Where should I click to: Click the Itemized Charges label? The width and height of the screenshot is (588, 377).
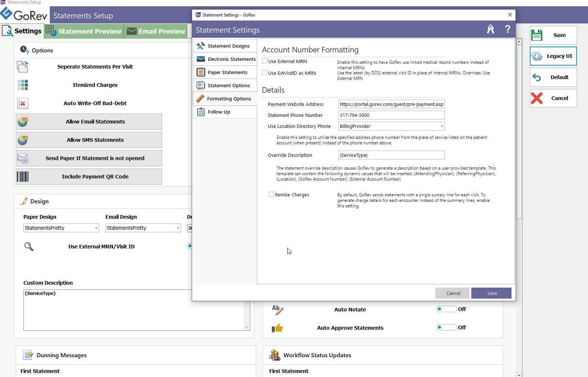95,85
